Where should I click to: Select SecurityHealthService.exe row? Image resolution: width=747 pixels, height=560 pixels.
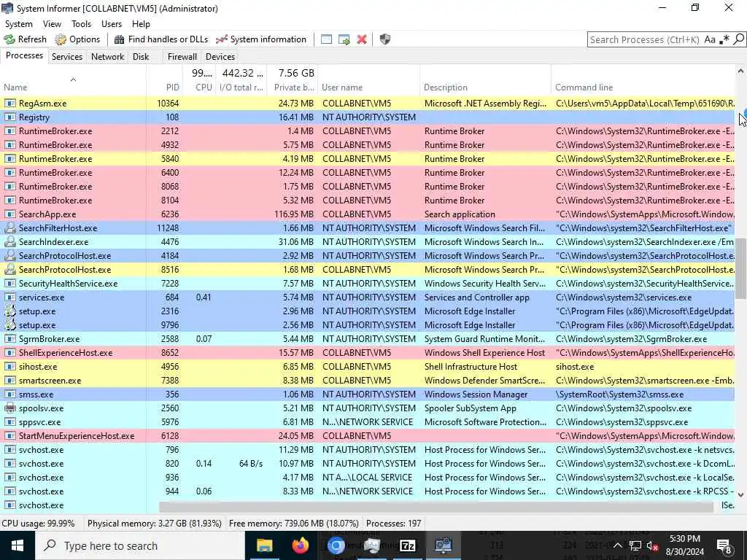[x=368, y=284]
